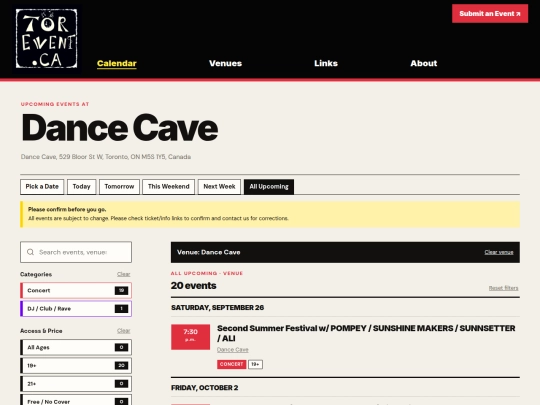Toggle the DJ / Club / Rave filter

tap(76, 309)
